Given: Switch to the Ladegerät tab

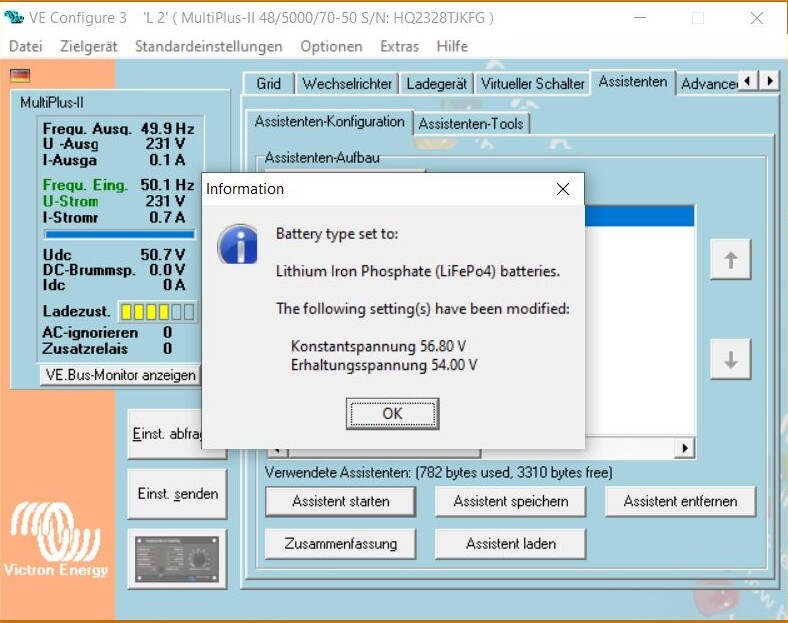Looking at the screenshot, I should tap(436, 83).
